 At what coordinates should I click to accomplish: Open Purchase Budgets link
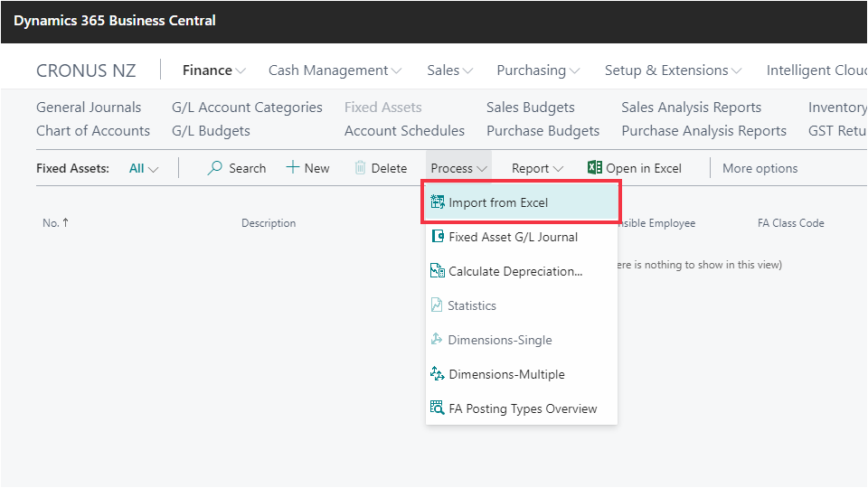click(543, 130)
